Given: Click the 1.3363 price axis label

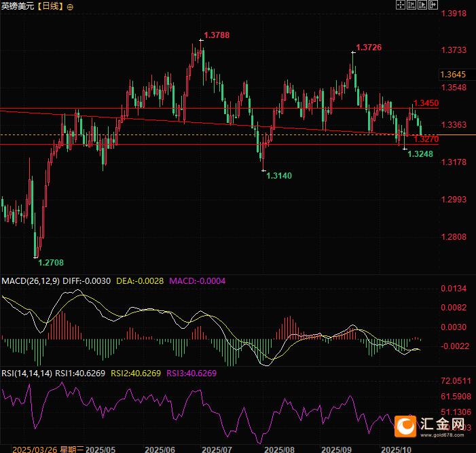Looking at the screenshot, I should point(454,125).
